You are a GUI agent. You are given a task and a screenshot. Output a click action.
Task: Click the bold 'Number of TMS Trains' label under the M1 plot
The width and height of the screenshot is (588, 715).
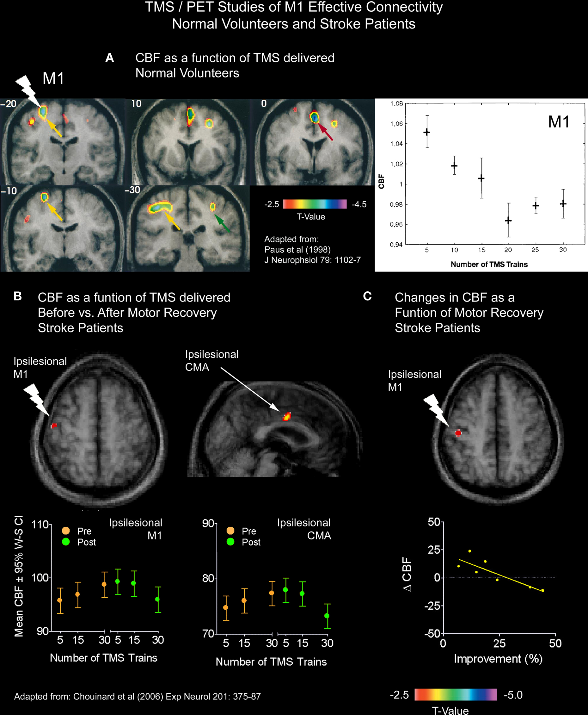(489, 264)
